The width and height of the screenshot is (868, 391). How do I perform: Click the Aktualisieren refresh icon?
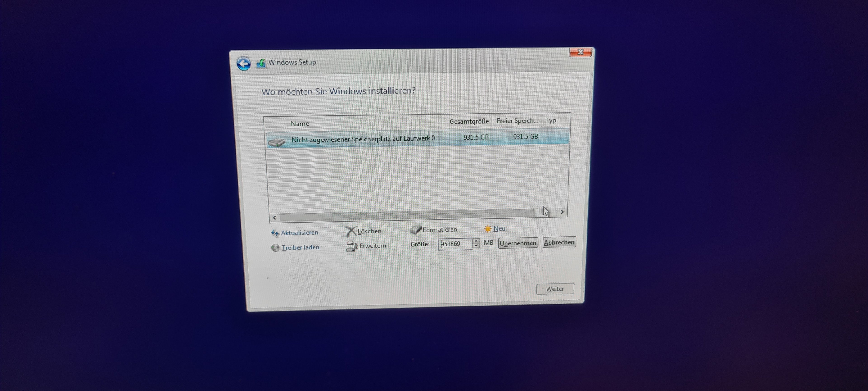click(275, 233)
